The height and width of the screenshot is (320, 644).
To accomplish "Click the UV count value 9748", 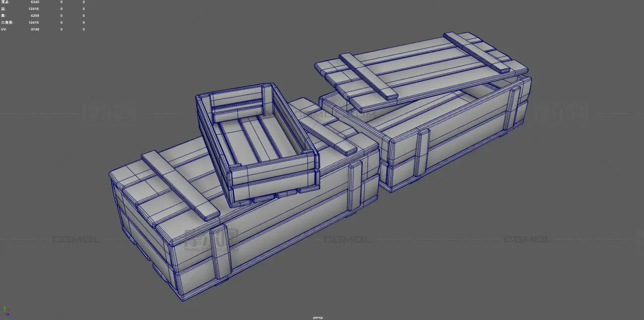I will point(35,29).
